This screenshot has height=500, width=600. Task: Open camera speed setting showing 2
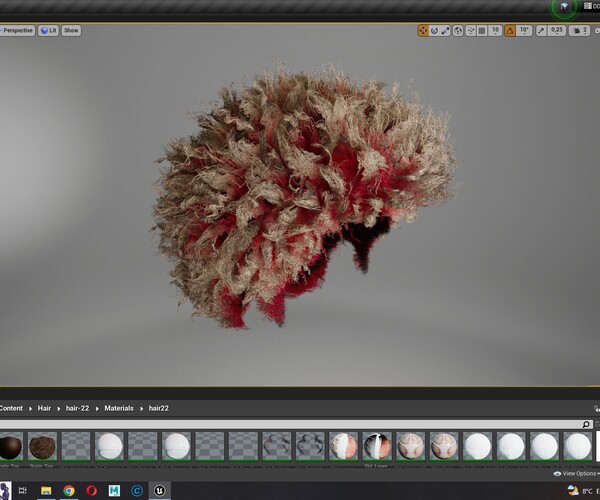point(579,31)
